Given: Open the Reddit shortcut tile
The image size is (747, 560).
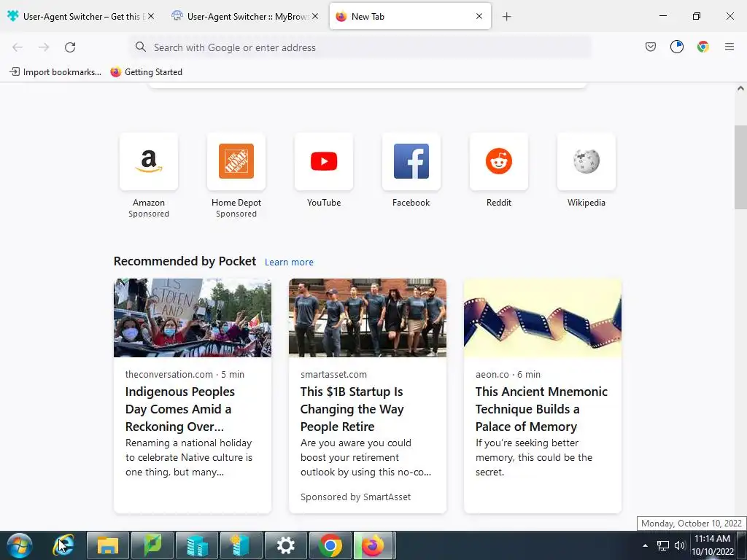Looking at the screenshot, I should coord(499,161).
